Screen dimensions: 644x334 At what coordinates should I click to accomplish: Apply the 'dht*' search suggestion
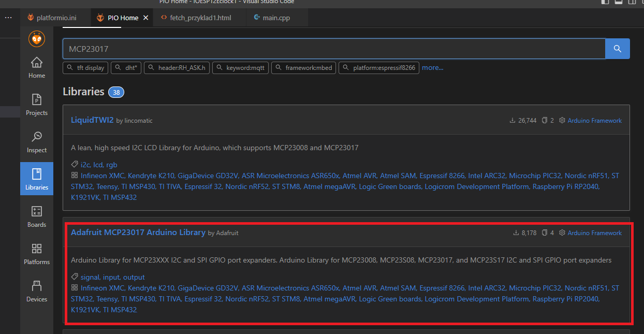pos(126,68)
